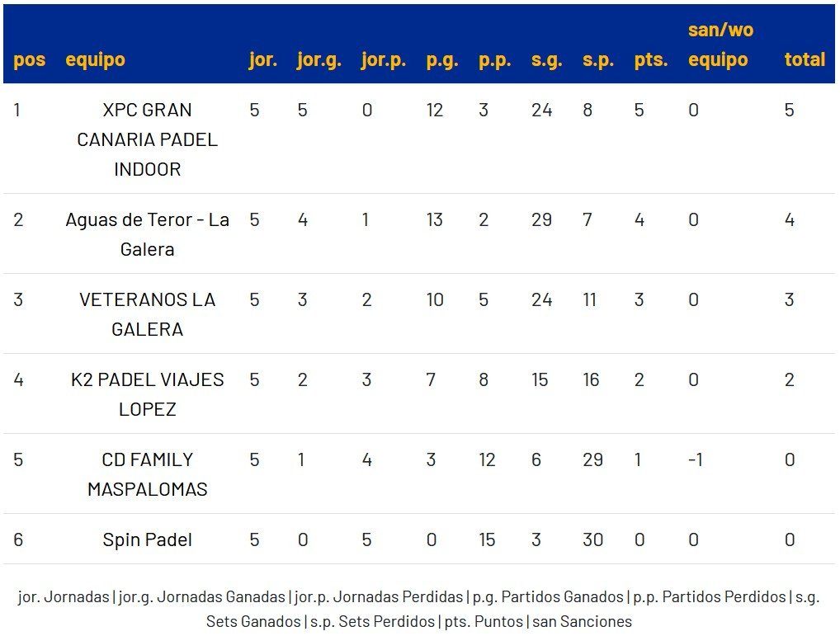
Task: Click the "equipo" column header
Action: pos(95,59)
